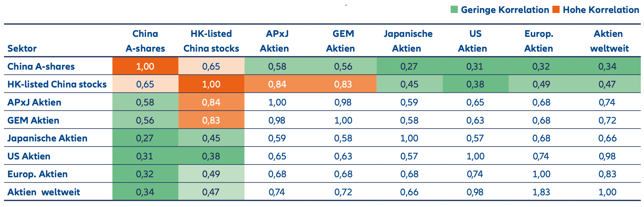This screenshot has height=207, width=644.
Task: Click the Aktien weltweit row label
Action: 44,192
